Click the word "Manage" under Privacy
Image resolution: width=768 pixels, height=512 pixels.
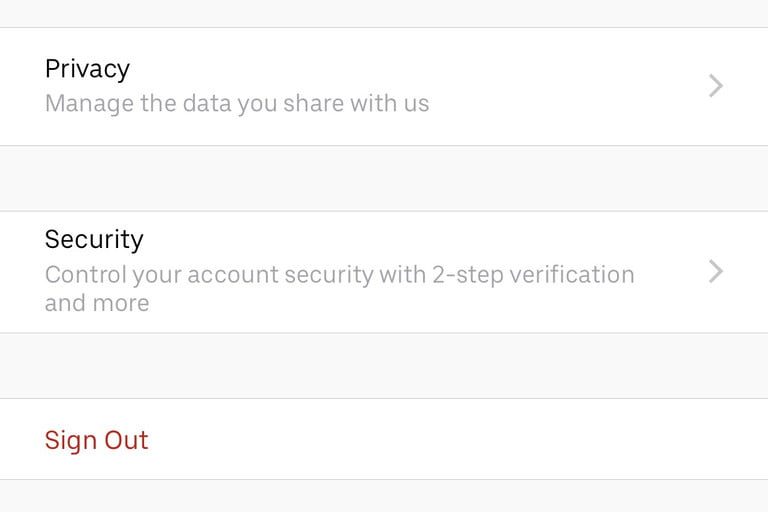point(89,103)
